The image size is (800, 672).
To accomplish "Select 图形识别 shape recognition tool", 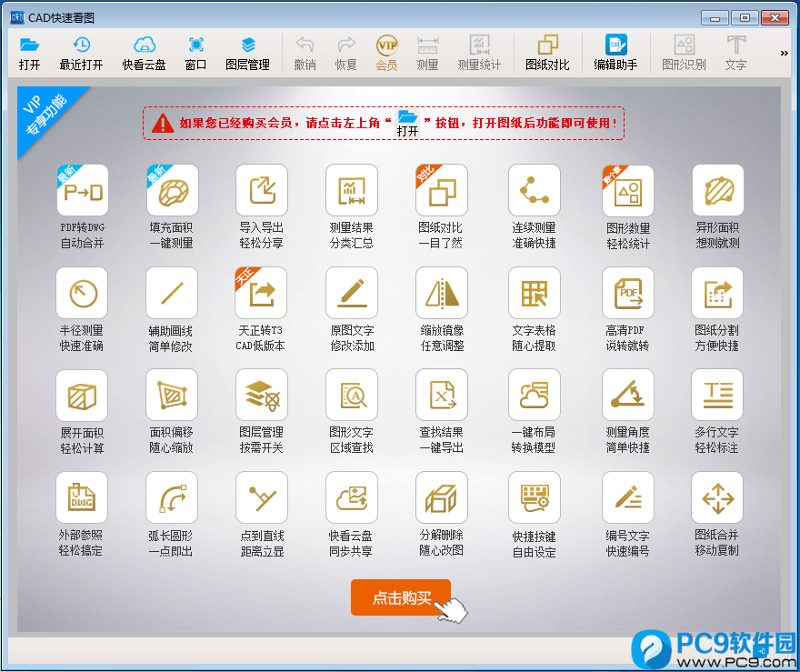I will point(685,53).
